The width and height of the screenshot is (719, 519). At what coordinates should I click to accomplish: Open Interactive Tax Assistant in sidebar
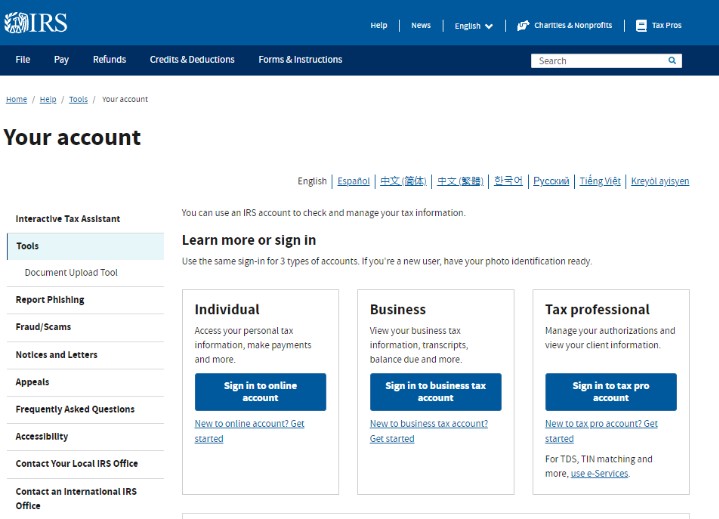(67, 219)
